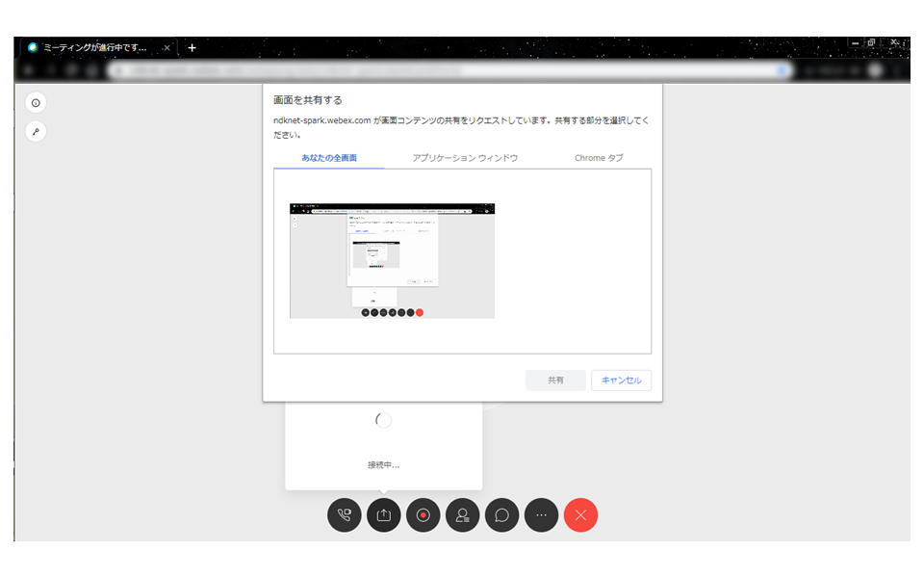Click the call audio settings button
Screen dimensions: 924x578
click(x=345, y=514)
